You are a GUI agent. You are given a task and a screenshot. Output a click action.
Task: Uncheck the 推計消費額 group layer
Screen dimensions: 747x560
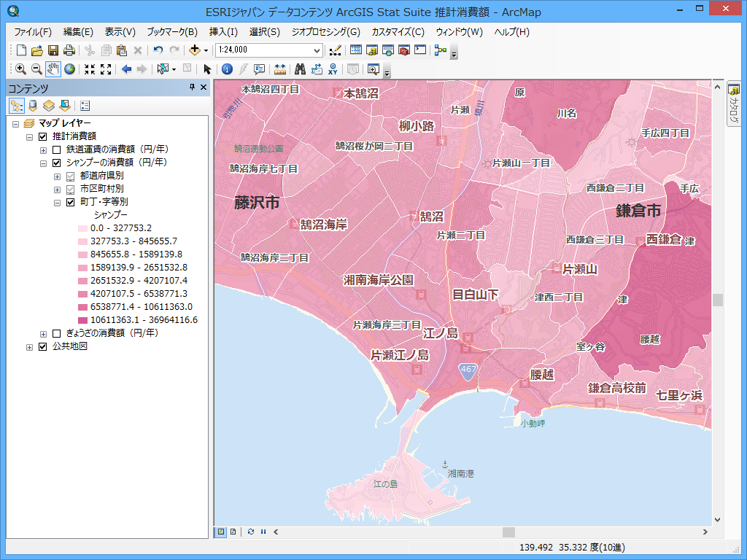pyautogui.click(x=43, y=136)
